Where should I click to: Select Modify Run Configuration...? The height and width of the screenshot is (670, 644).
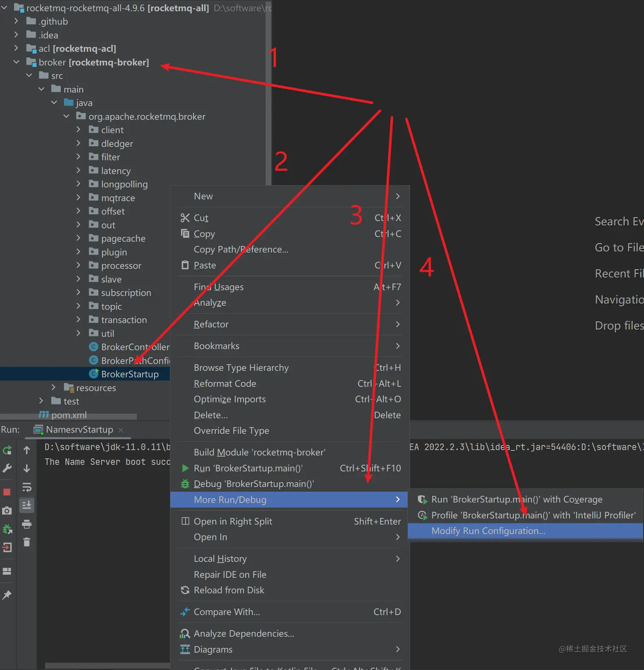click(x=525, y=531)
